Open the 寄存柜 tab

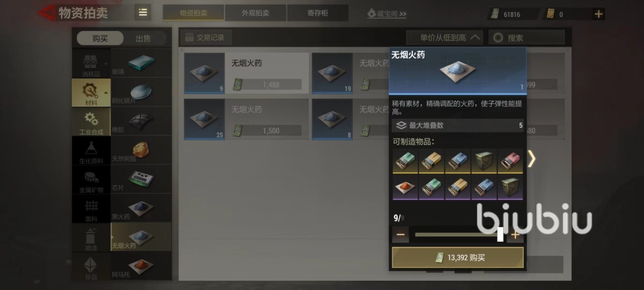point(317,13)
